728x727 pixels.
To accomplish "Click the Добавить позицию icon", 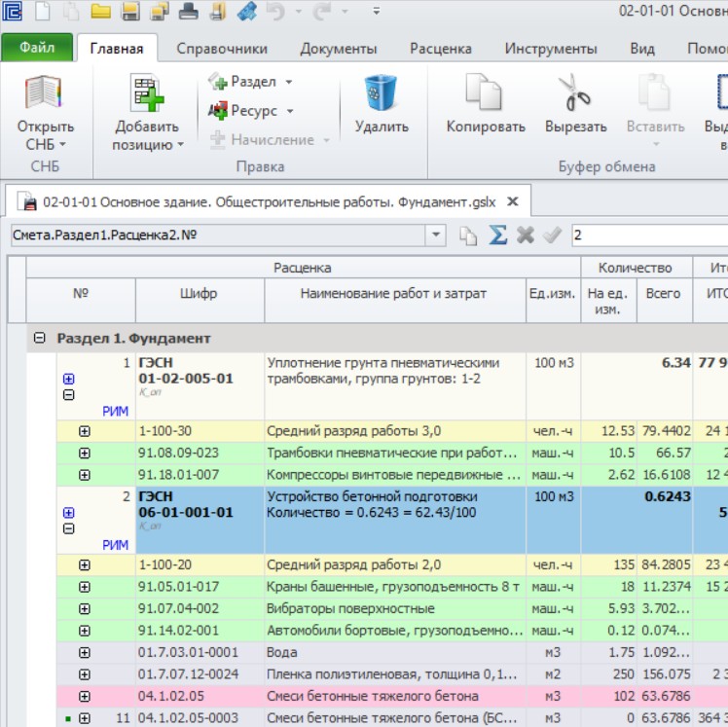I will (x=147, y=92).
